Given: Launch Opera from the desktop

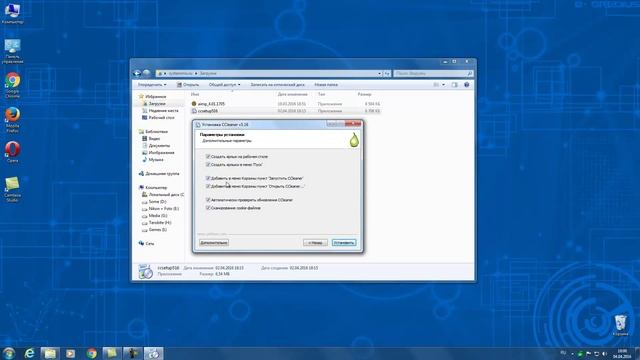Looking at the screenshot, I should click(12, 152).
